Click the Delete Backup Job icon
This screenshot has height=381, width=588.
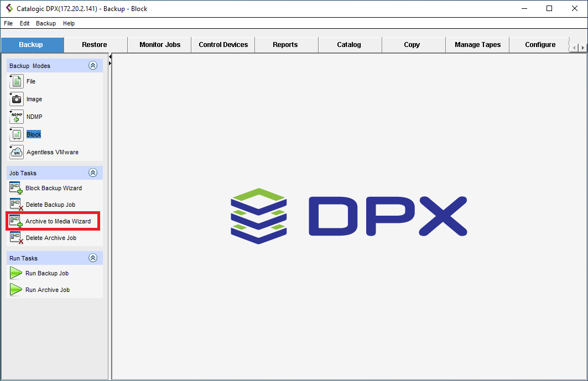click(16, 205)
